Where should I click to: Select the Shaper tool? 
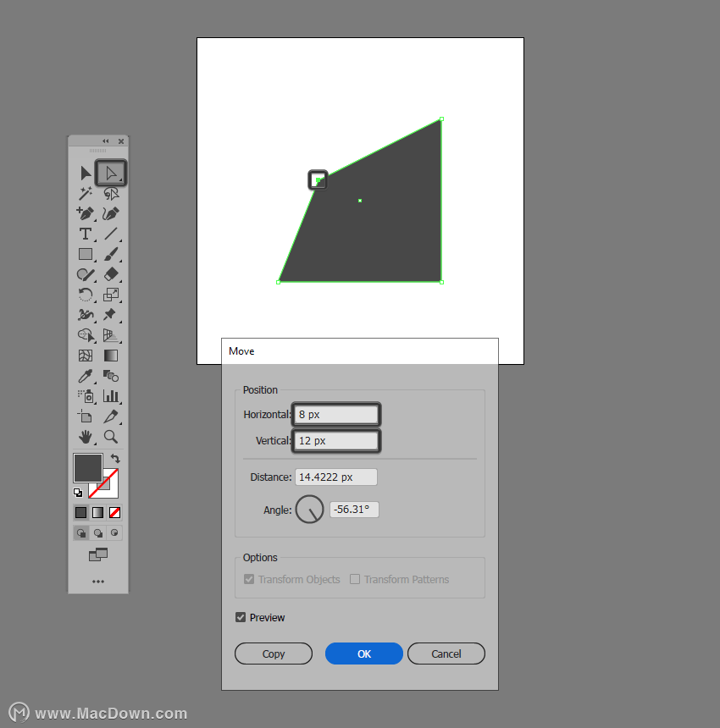(86, 274)
